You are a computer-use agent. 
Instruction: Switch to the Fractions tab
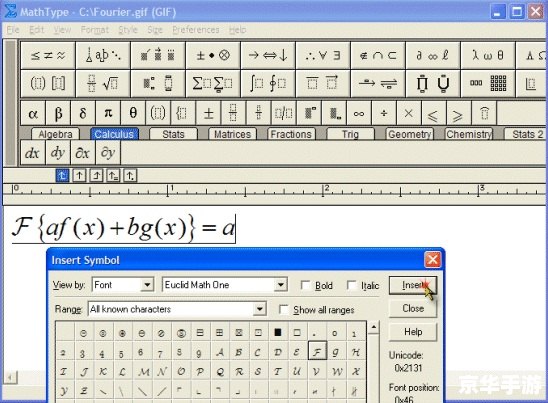[291, 134]
